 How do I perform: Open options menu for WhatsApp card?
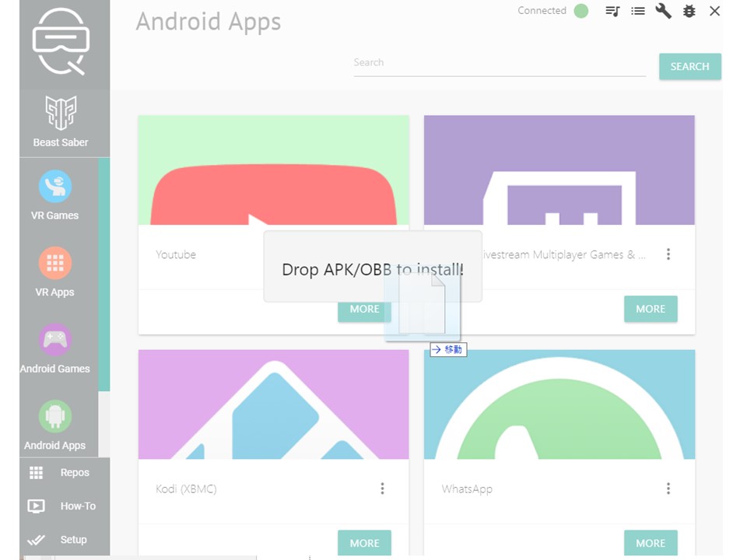668,488
